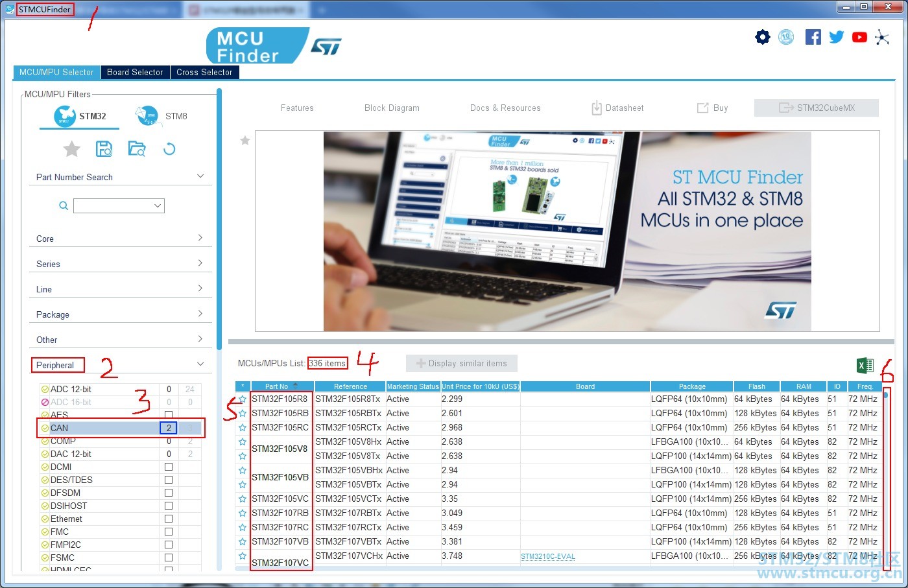
Task: Check the DFSDM peripheral checkbox
Action: pyautogui.click(x=169, y=493)
